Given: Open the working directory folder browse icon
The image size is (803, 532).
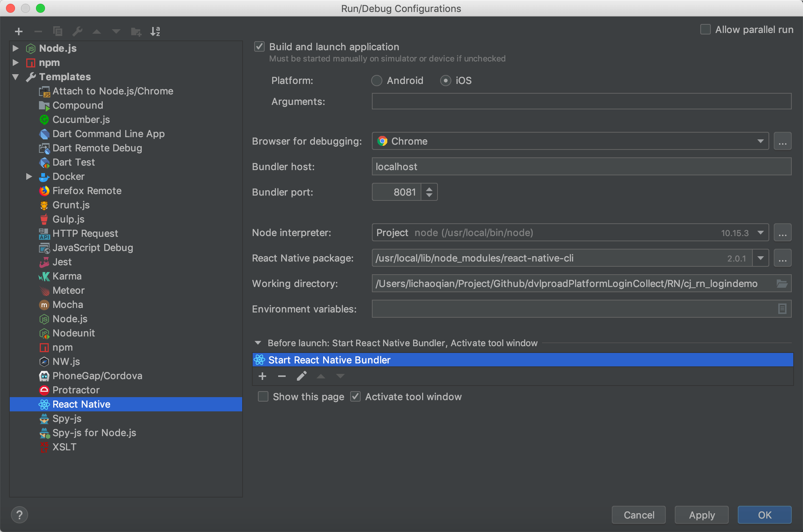Looking at the screenshot, I should click(782, 284).
